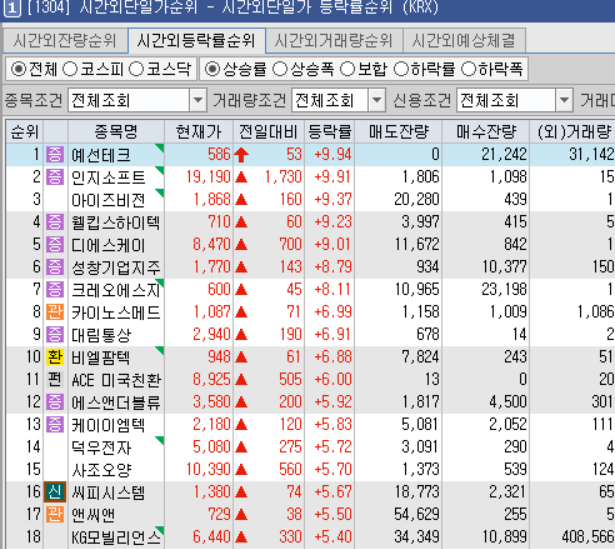The height and width of the screenshot is (549, 615).
Task: Click the red up triangle for KG모빌리언스
Action: [x=241, y=537]
